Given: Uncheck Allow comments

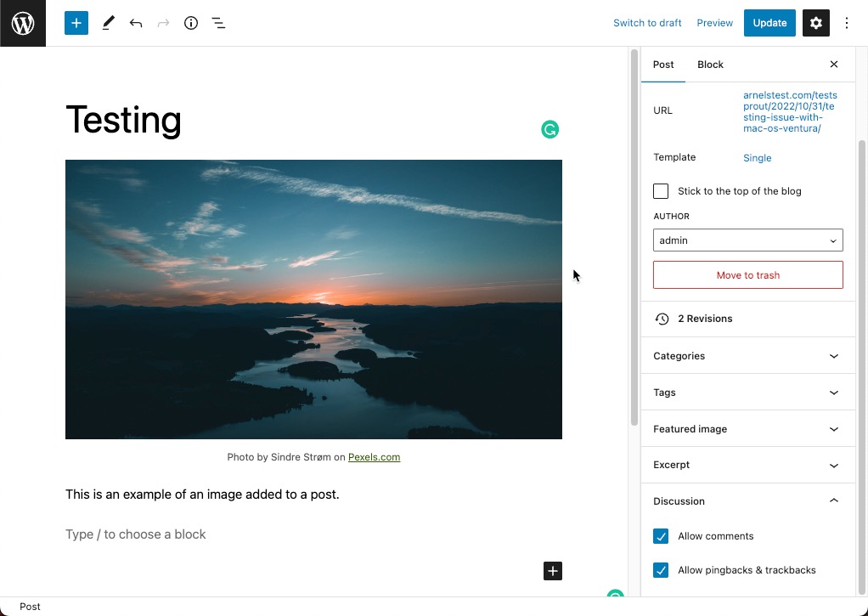Looking at the screenshot, I should pos(661,536).
